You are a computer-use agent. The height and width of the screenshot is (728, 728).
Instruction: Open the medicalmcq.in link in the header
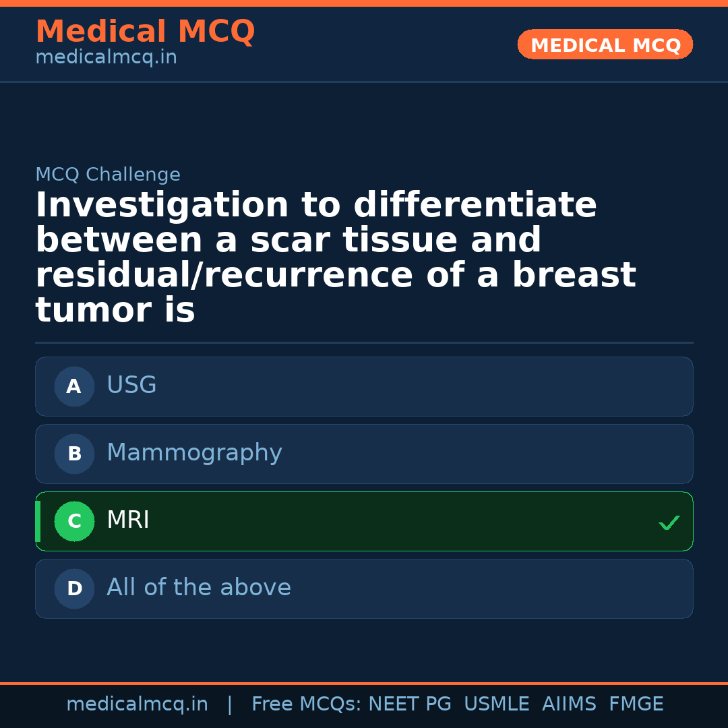[106, 58]
